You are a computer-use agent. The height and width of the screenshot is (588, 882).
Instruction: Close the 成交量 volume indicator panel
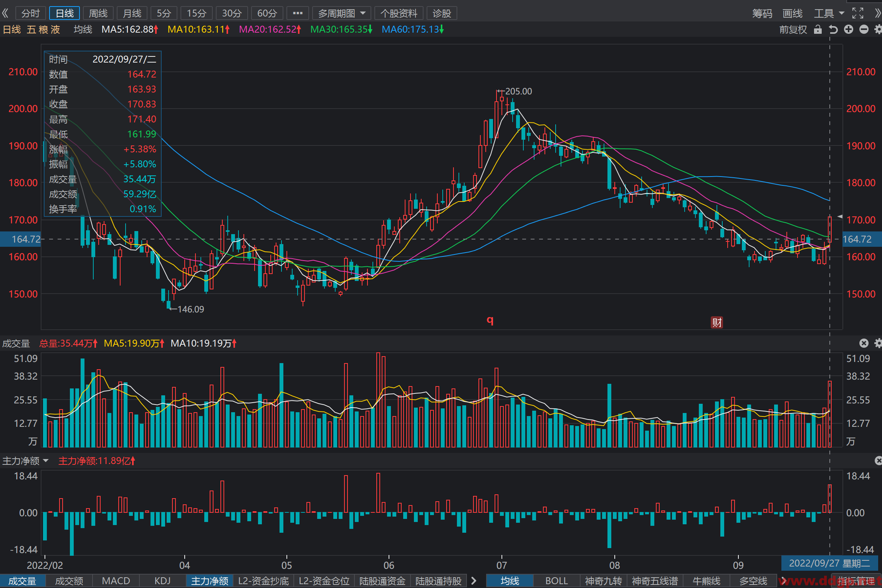864,343
